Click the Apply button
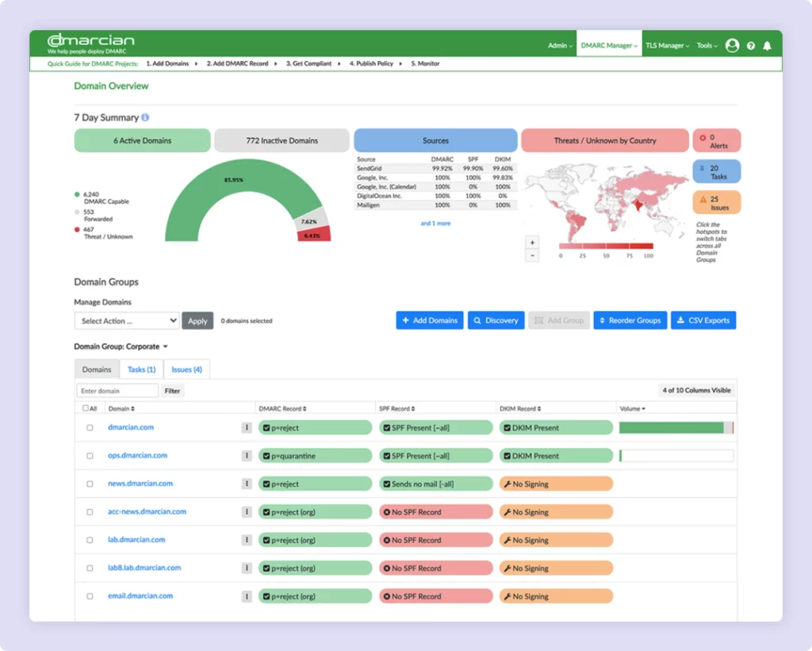Viewport: 812px width, 651px height. (197, 320)
